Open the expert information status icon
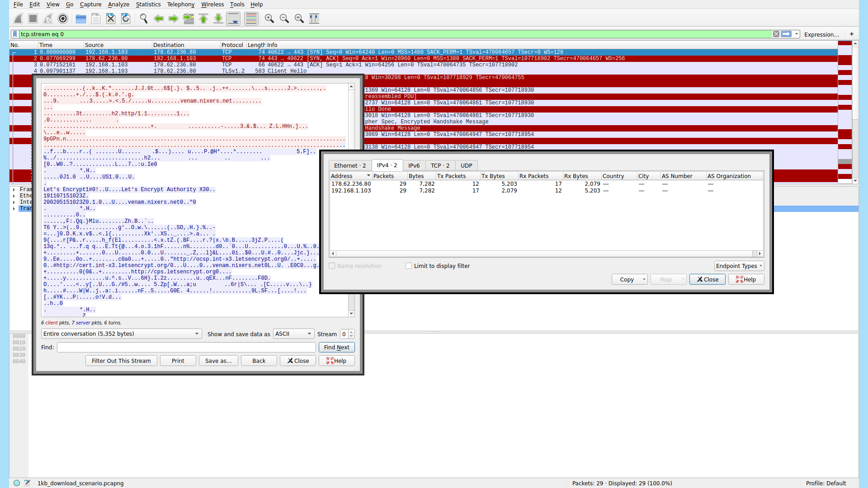Screen dimensions: 868x488 17,483
